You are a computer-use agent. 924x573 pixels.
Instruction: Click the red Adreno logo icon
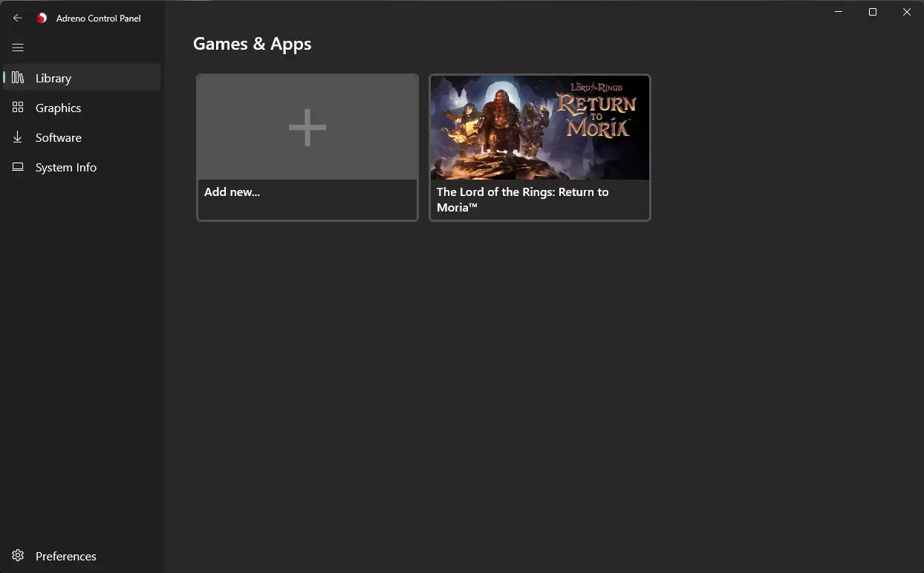[42, 18]
